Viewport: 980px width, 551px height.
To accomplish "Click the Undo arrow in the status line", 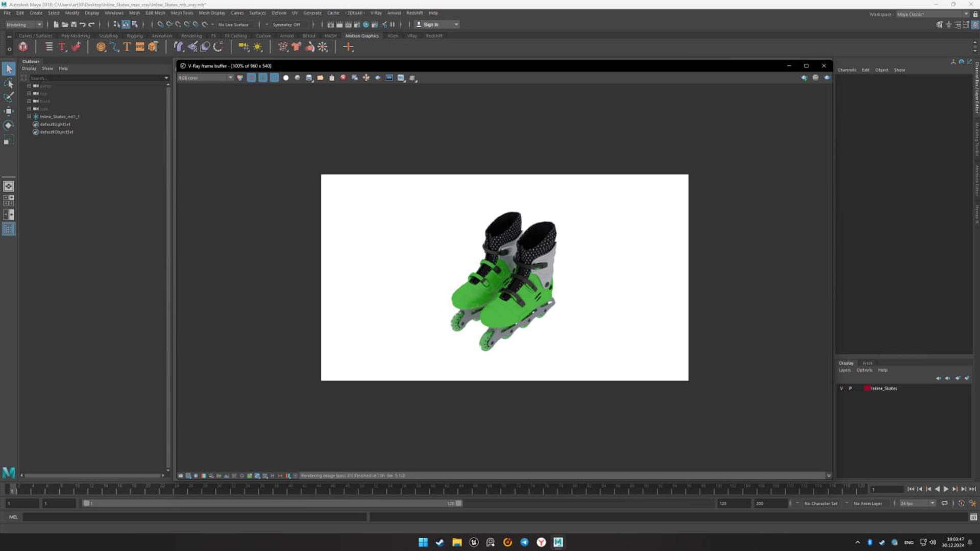I will (82, 25).
